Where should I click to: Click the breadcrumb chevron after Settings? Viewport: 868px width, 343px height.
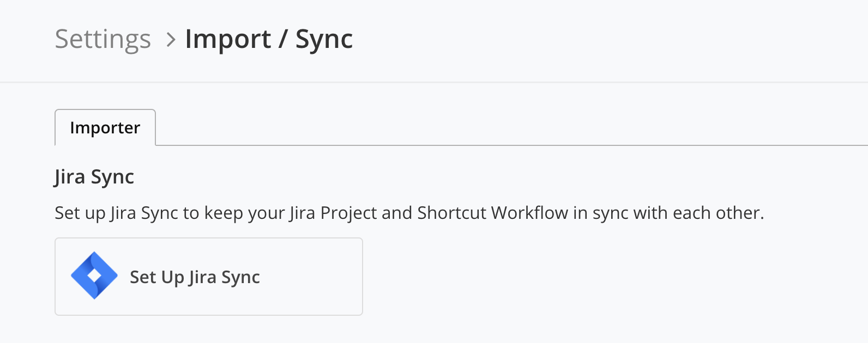(171, 40)
